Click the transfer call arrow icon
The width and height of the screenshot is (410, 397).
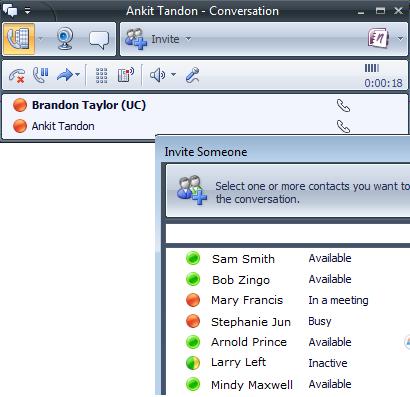coord(65,75)
